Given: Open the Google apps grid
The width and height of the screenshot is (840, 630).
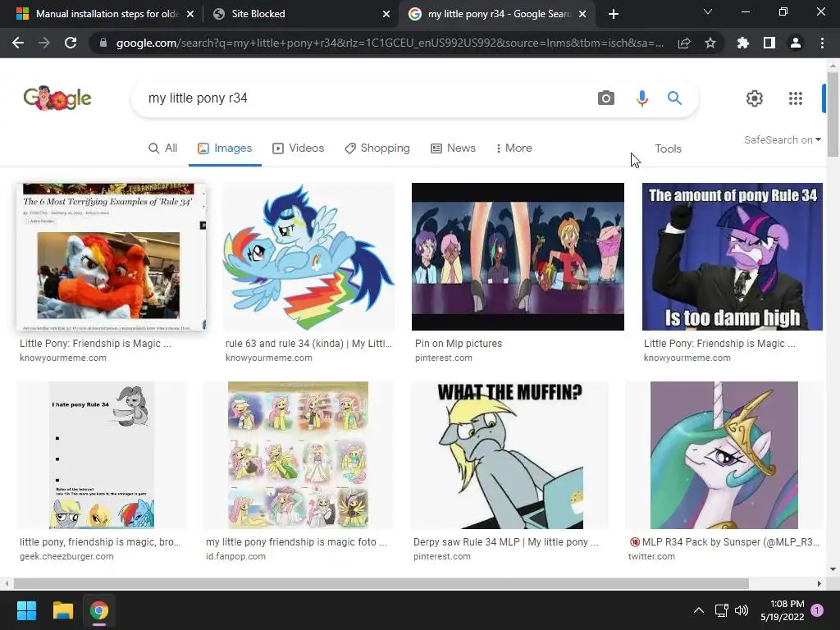Looking at the screenshot, I should [796, 98].
